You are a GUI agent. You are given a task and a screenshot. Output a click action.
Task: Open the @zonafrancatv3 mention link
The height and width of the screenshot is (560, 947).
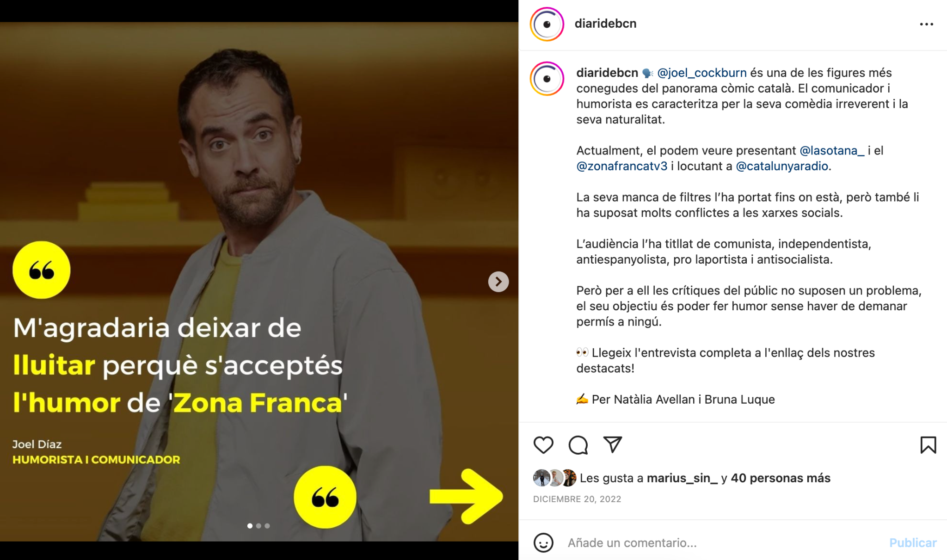point(622,166)
